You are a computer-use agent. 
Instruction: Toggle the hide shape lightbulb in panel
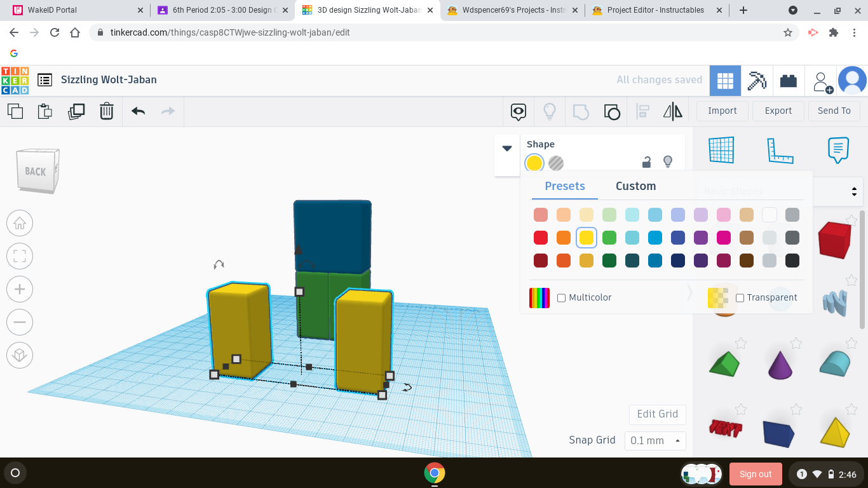click(x=668, y=162)
